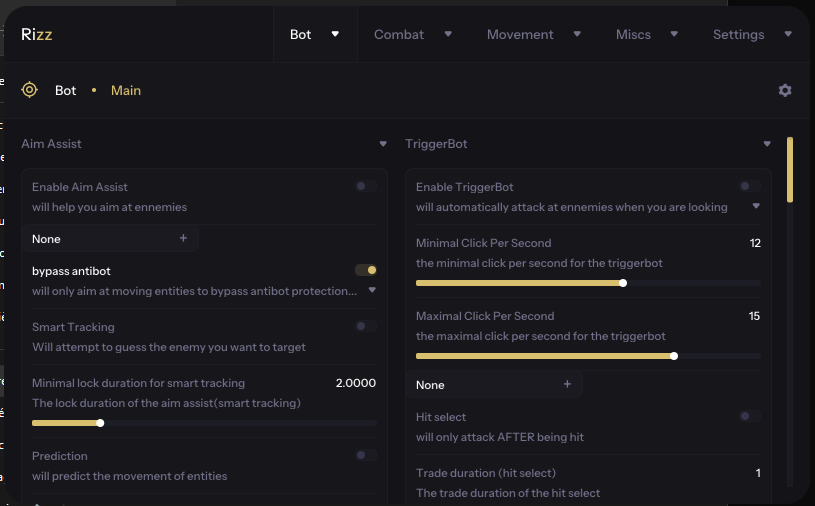Screen dimensions: 815x506
Task: Disable the bypass antibot toggle
Action: 366,270
